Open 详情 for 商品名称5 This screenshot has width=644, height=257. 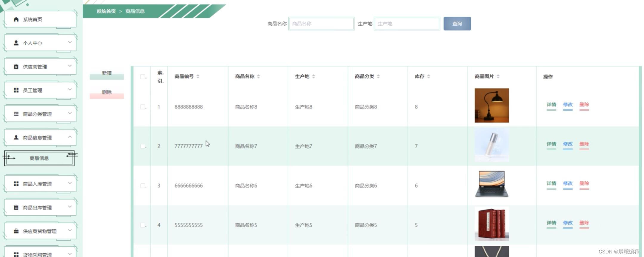tap(551, 223)
